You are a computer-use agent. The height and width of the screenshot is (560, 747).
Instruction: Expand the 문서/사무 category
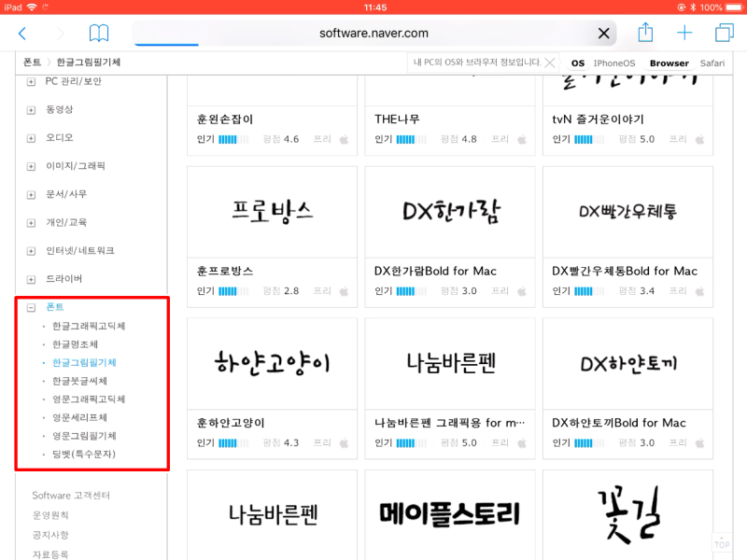pos(31,195)
